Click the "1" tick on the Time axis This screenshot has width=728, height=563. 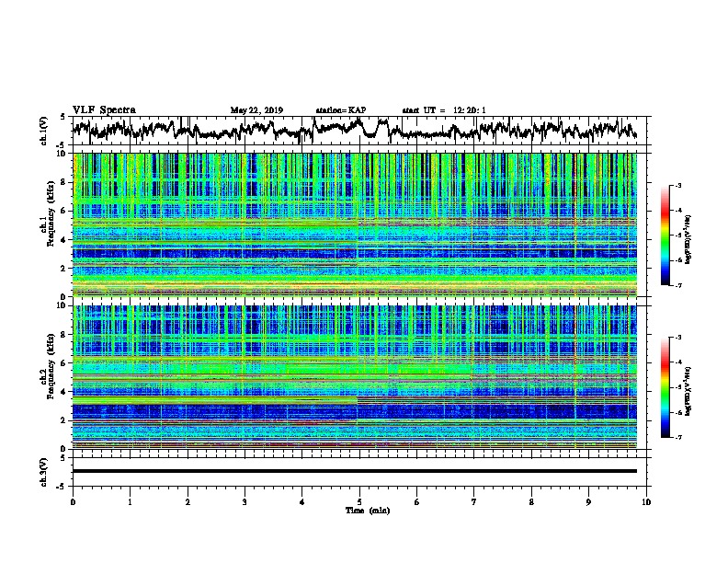(130, 501)
